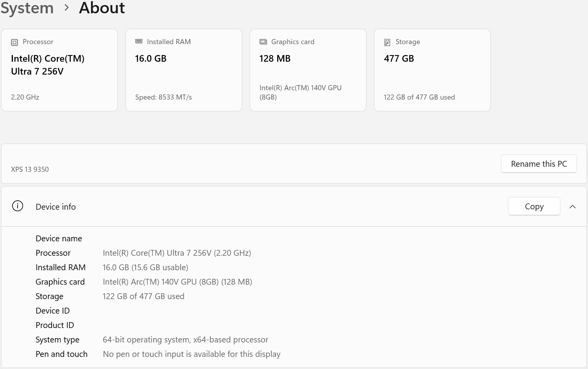
Task: Click the chip icon in the Processor card
Action: (14, 42)
